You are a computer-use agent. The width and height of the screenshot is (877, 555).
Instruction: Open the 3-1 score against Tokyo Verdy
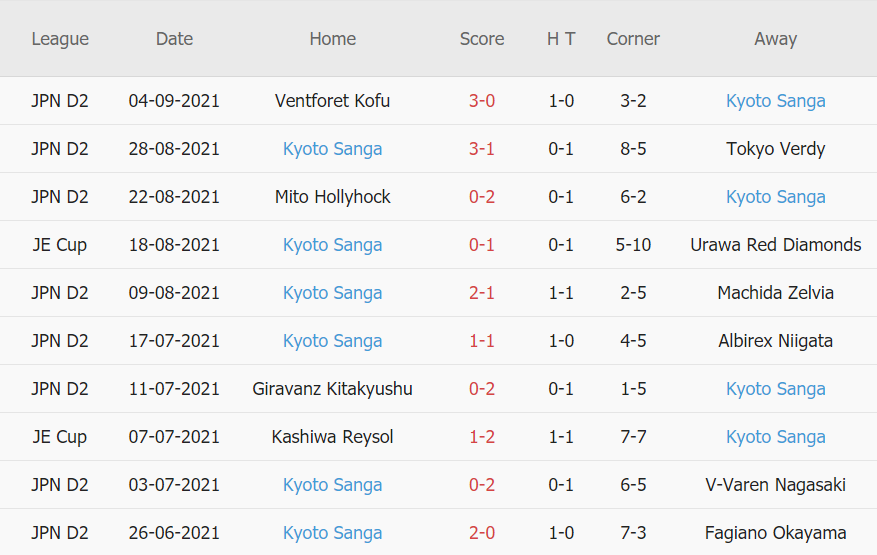pos(481,149)
